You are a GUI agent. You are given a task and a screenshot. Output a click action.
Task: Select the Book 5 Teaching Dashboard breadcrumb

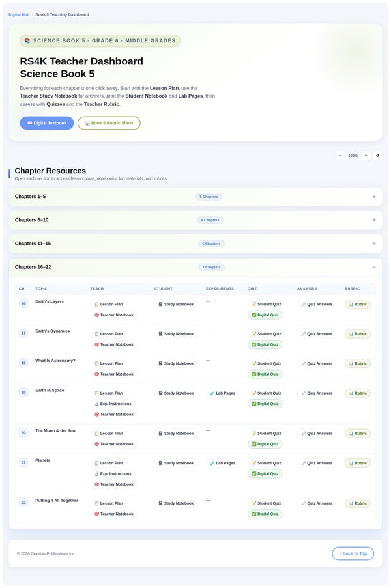click(61, 14)
